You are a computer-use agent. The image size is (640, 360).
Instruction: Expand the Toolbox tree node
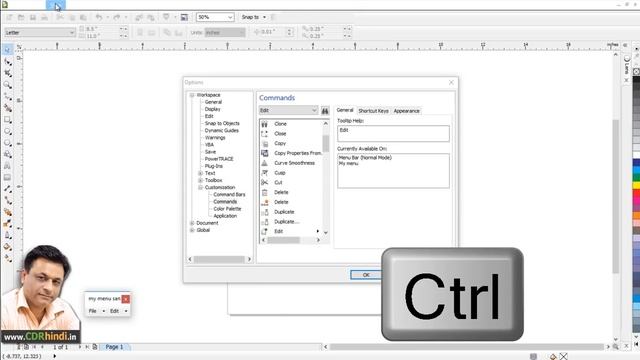click(200, 180)
